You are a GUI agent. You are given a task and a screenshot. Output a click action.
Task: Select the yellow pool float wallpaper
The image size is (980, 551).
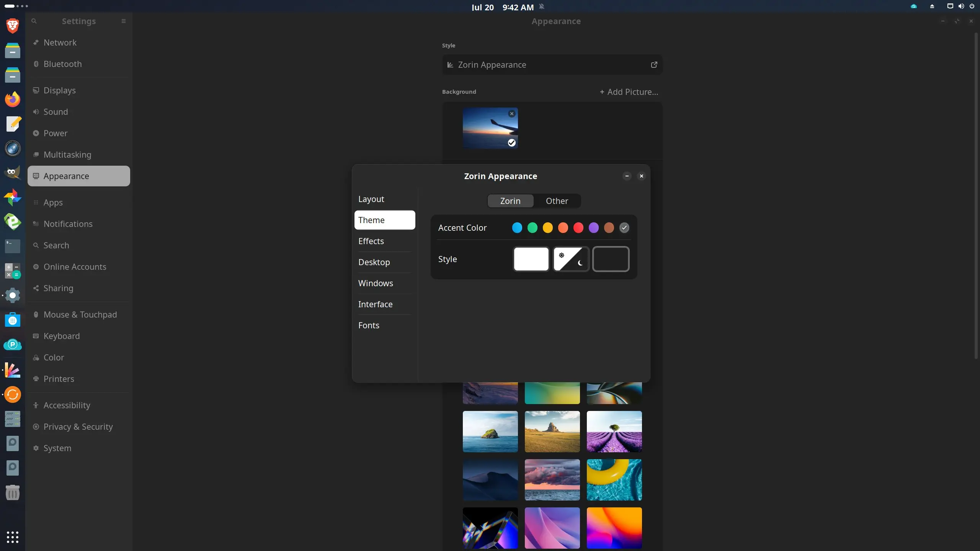pyautogui.click(x=614, y=480)
